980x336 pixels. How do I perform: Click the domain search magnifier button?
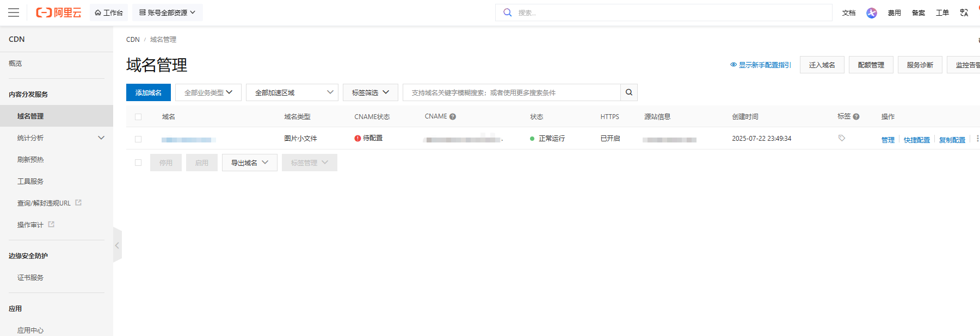pos(629,92)
